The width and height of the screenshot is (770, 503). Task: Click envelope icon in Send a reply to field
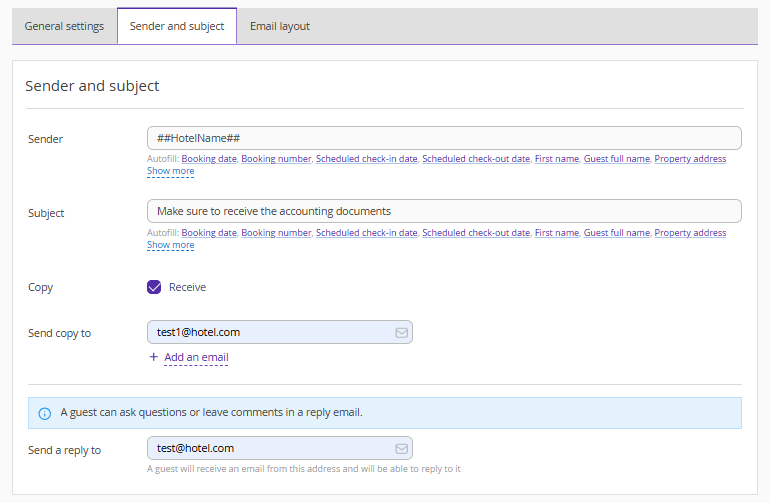click(401, 449)
